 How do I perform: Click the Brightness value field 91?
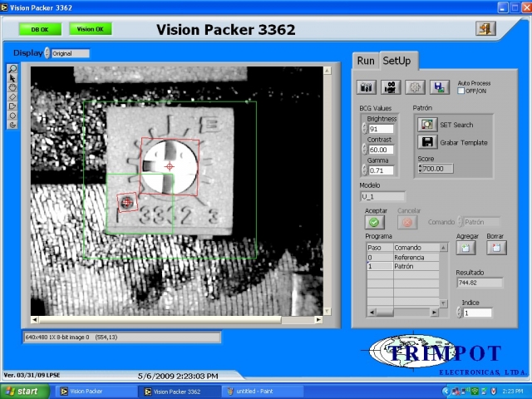(x=381, y=129)
